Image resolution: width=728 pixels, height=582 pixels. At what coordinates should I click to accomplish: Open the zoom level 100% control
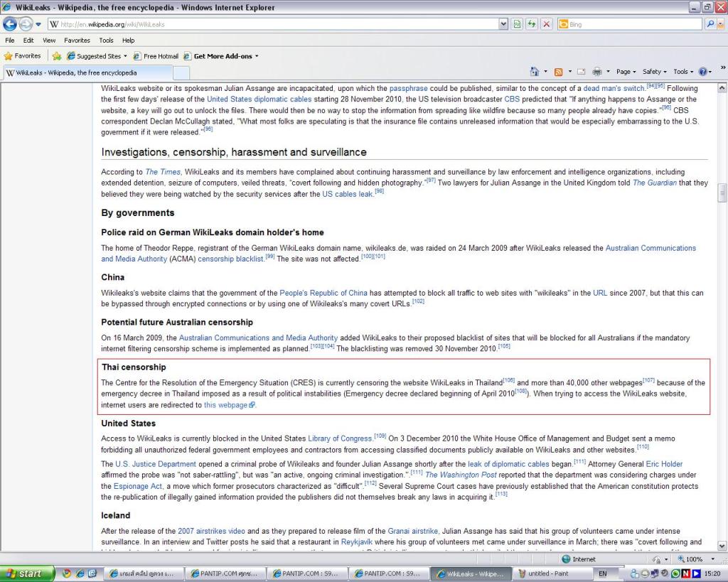(696, 559)
